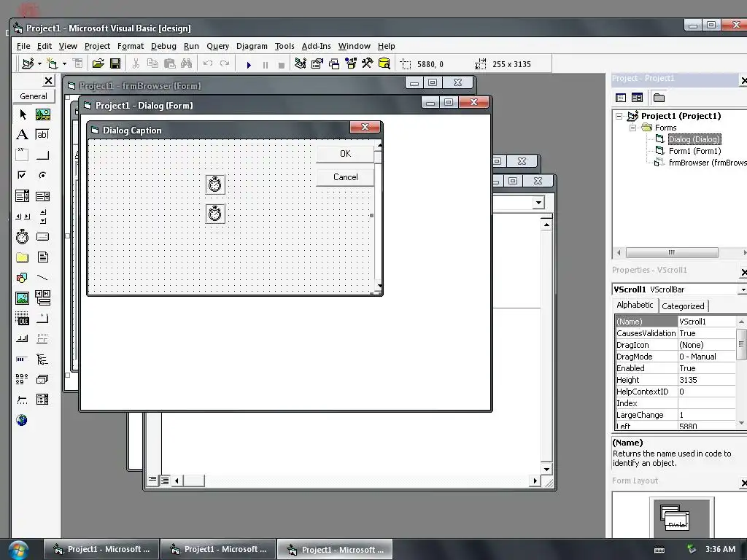Select the Shape control tool

coord(23,278)
